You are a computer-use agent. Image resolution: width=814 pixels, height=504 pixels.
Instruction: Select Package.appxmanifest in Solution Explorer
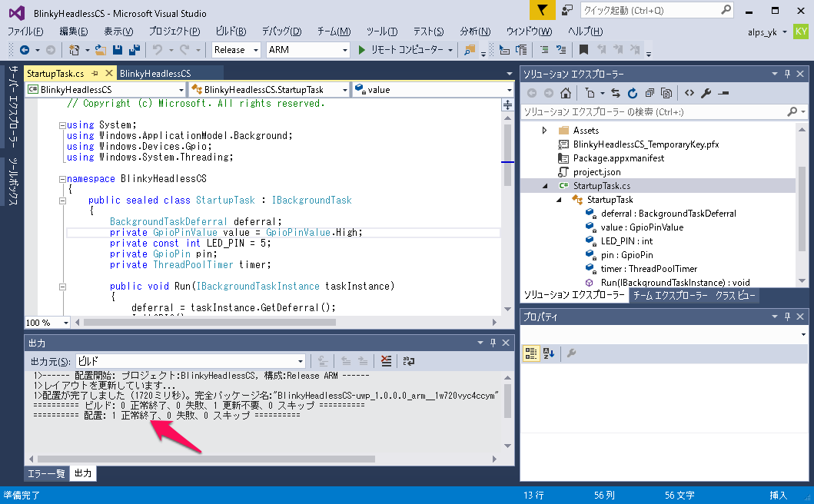pyautogui.click(x=618, y=158)
